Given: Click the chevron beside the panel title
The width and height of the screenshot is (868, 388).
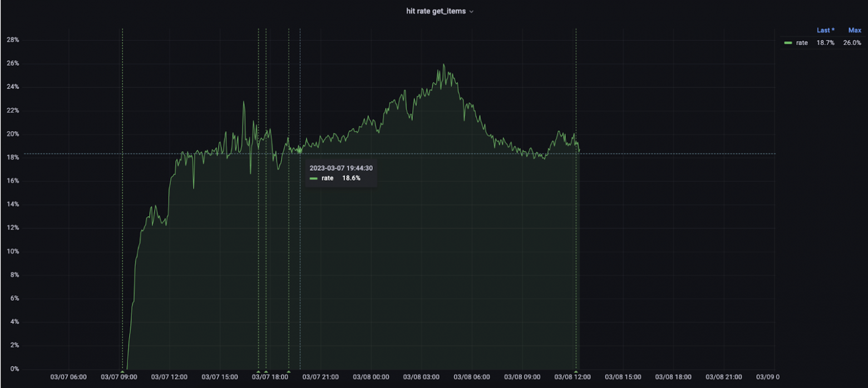Looking at the screenshot, I should point(471,12).
